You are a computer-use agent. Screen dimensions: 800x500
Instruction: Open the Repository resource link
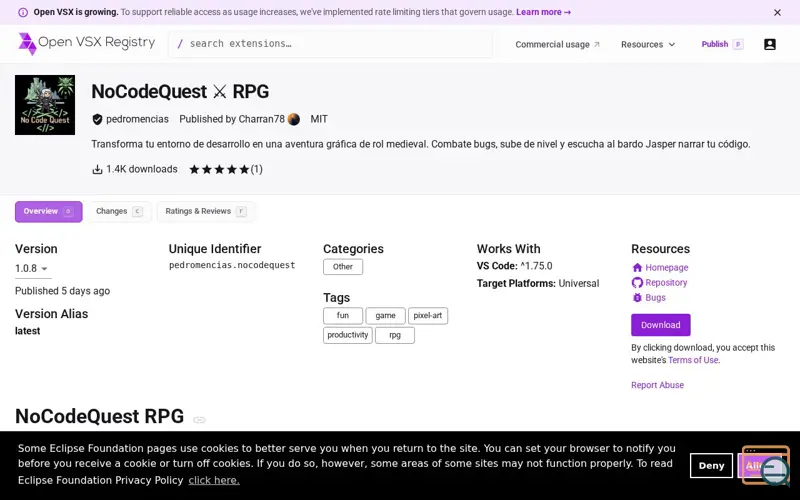(x=666, y=283)
